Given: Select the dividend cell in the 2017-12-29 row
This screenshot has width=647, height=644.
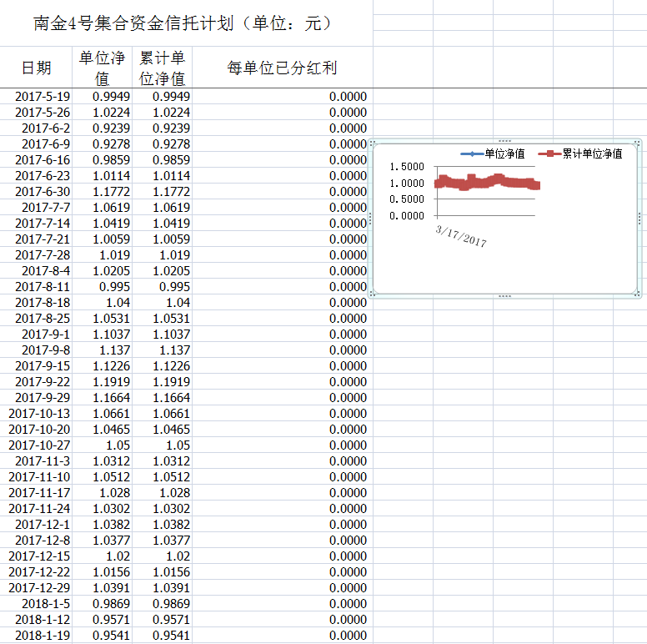Looking at the screenshot, I should [282, 588].
